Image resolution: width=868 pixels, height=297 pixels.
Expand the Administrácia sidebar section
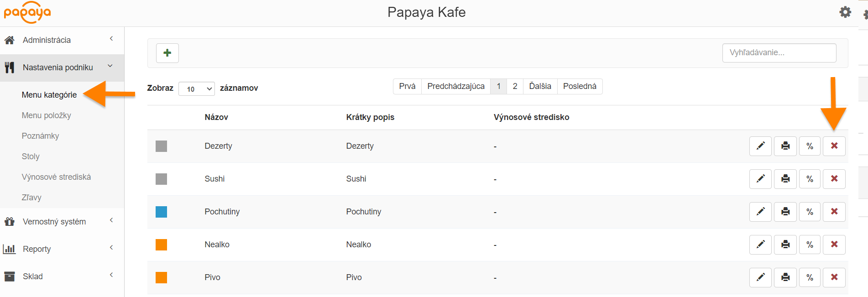62,40
